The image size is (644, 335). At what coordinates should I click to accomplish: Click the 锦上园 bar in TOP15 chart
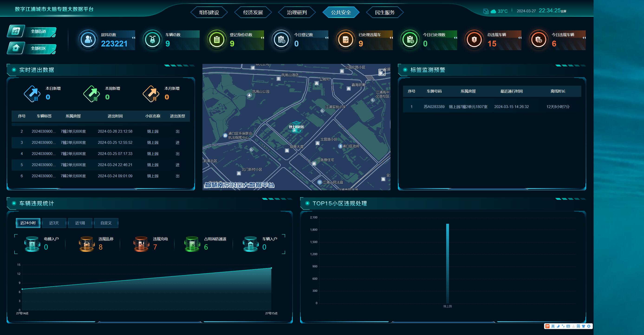(x=448, y=263)
